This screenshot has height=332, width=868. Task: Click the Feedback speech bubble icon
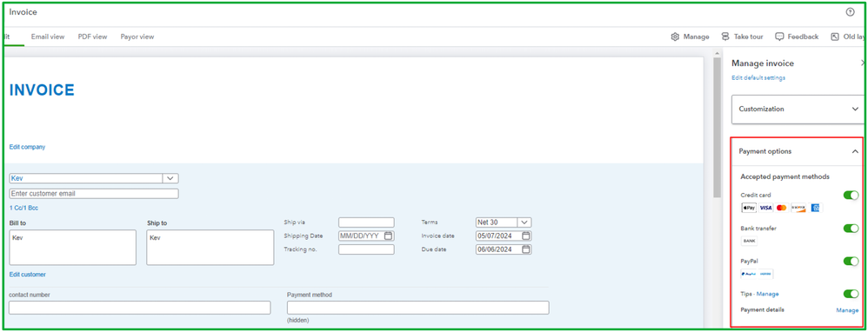pyautogui.click(x=779, y=37)
